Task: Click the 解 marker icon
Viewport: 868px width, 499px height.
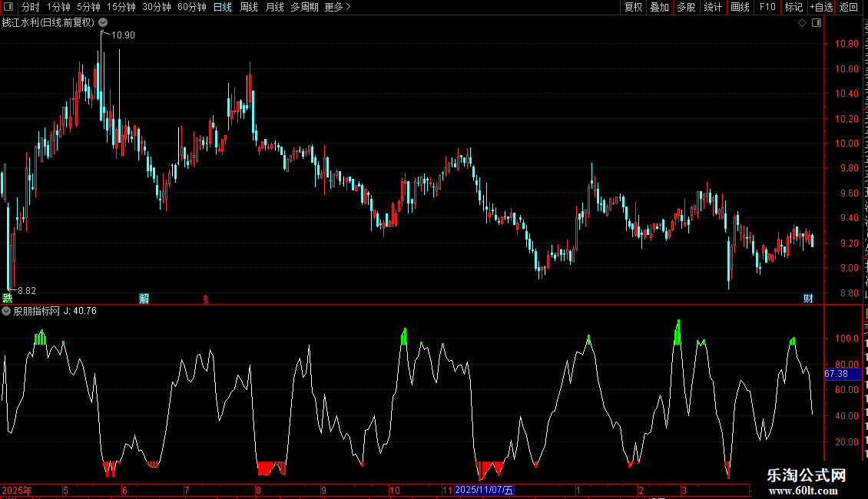Action: pos(144,299)
